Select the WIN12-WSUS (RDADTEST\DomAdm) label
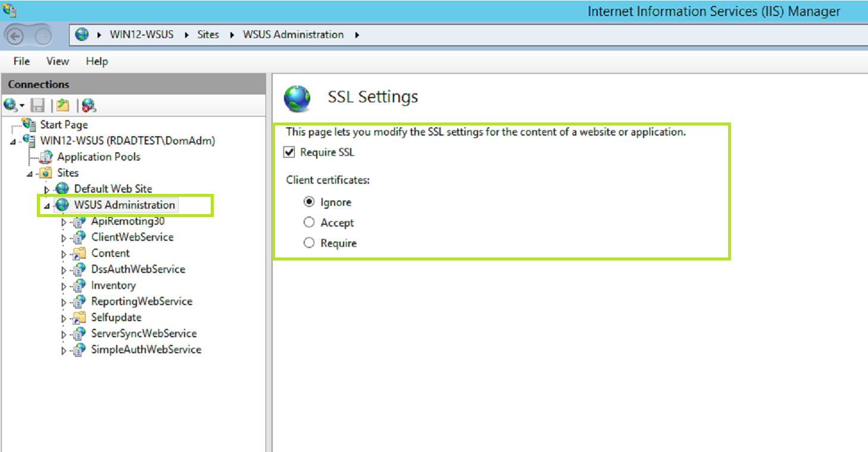The height and width of the screenshot is (452, 868). tap(127, 140)
